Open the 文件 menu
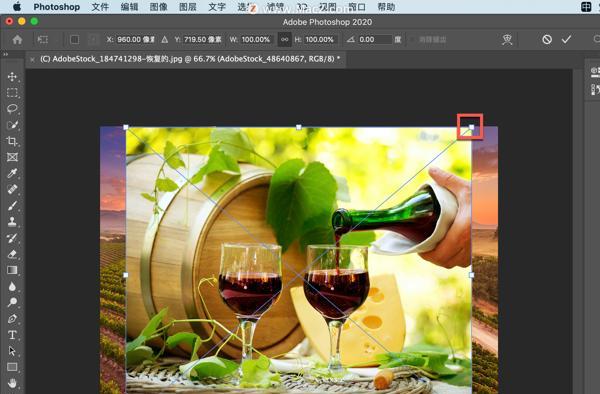 (100, 7)
